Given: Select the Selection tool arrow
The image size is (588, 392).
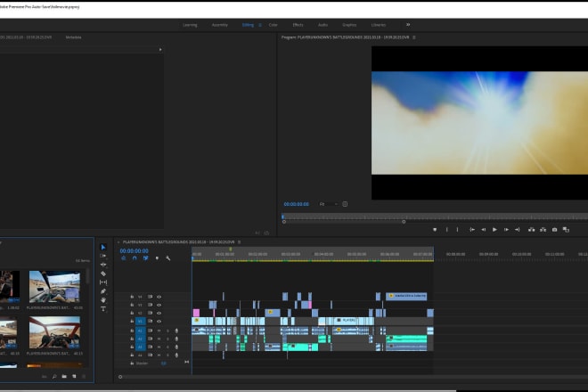Looking at the screenshot, I should pos(103,247).
